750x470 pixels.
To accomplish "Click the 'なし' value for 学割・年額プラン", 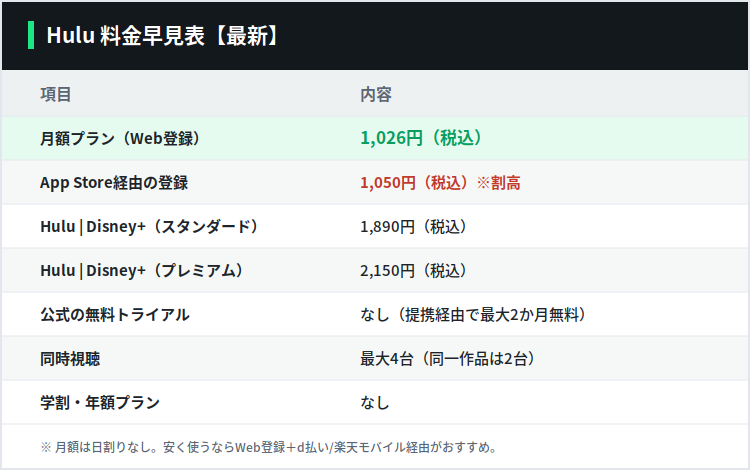I will (375, 403).
